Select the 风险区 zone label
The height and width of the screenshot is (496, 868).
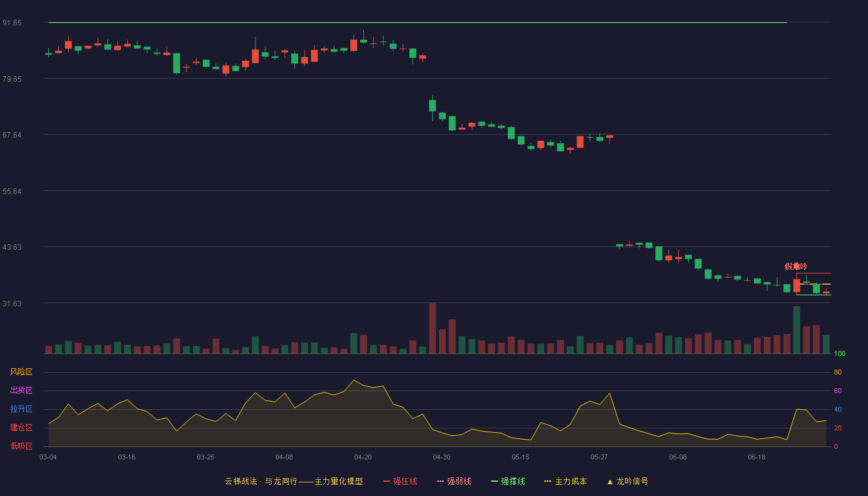click(21, 372)
